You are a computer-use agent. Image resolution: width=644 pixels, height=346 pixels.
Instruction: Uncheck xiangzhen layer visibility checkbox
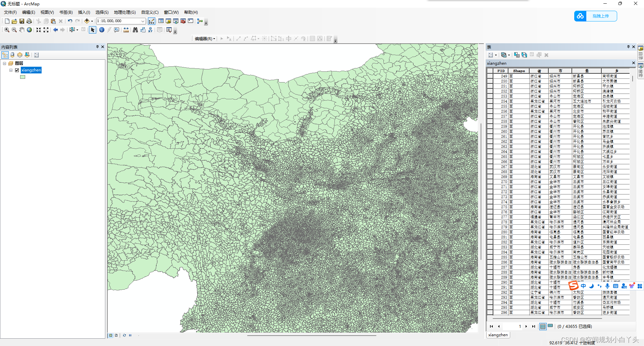(17, 70)
